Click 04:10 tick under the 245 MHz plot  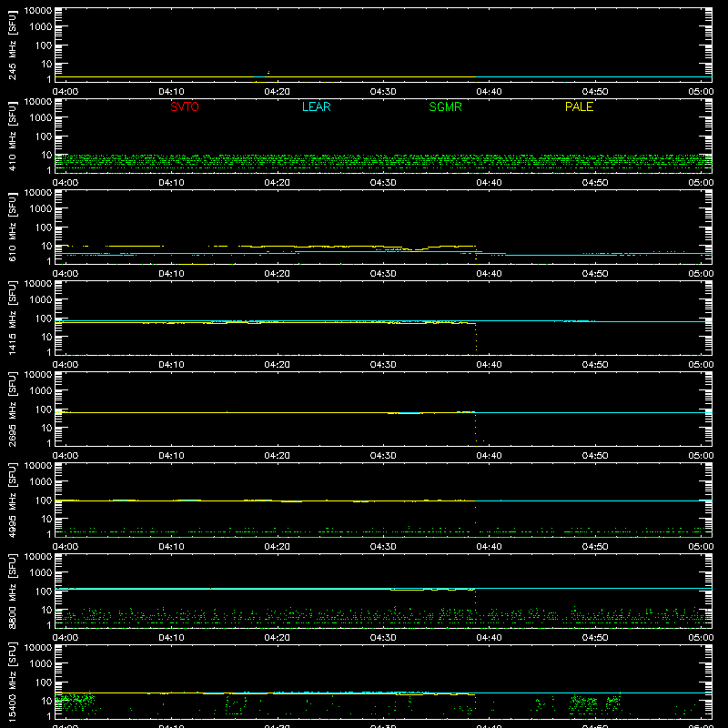tap(171, 92)
